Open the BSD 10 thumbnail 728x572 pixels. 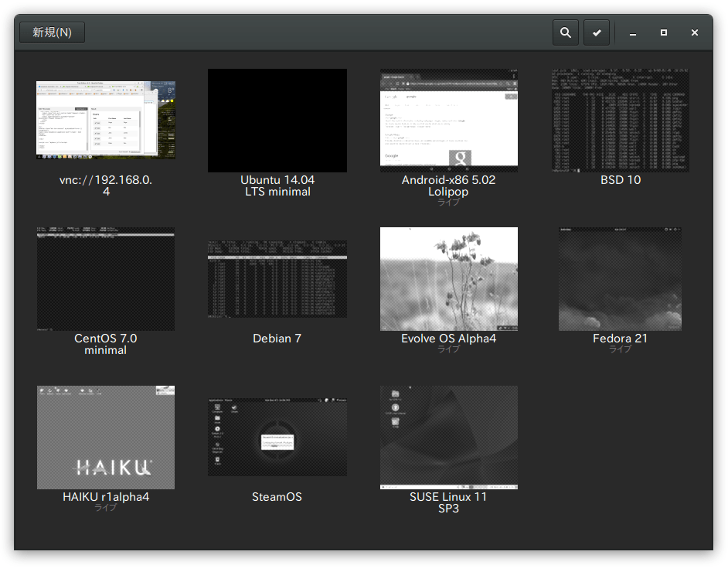(x=621, y=121)
